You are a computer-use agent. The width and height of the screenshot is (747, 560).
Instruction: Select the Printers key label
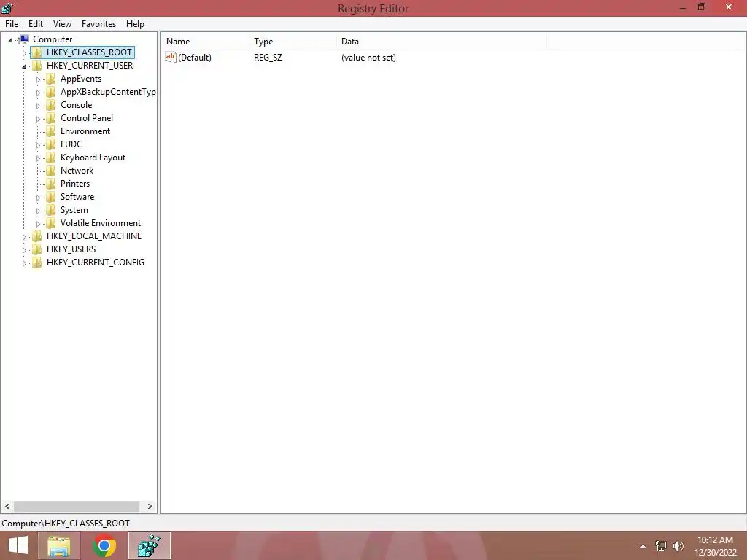coord(75,183)
